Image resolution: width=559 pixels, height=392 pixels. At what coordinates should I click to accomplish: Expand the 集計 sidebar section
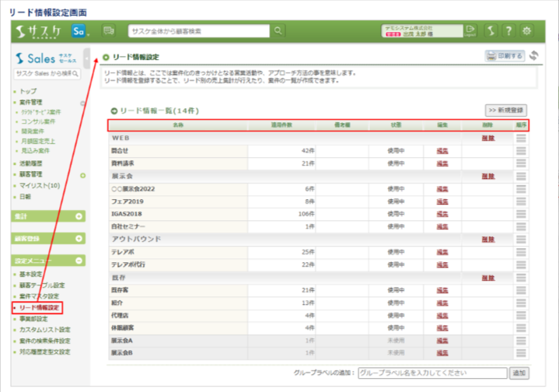click(79, 215)
